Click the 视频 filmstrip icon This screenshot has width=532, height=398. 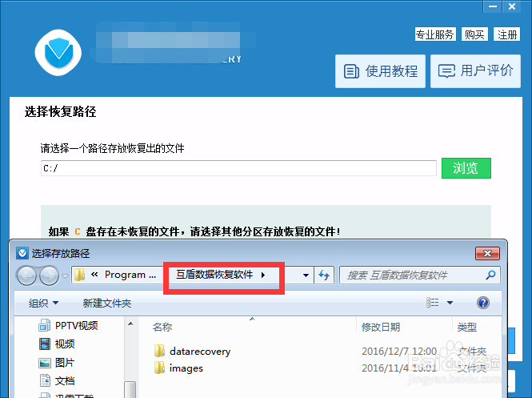pyautogui.click(x=45, y=344)
